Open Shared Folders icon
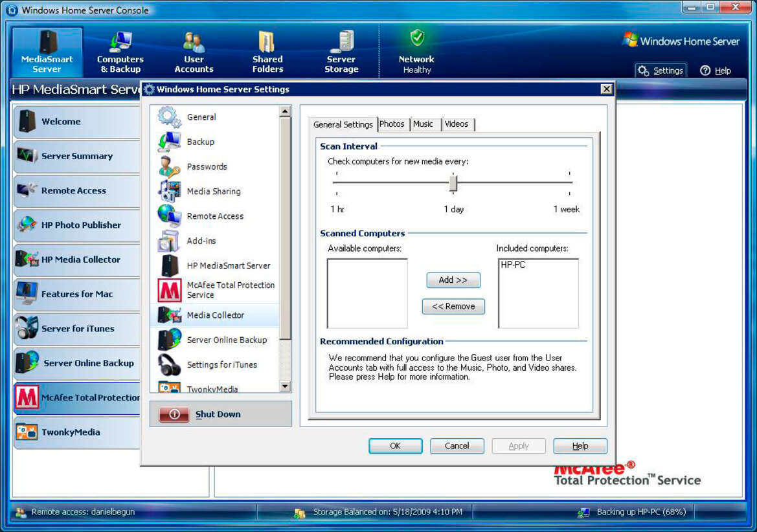Screen dimensions: 757x532 click(267, 42)
